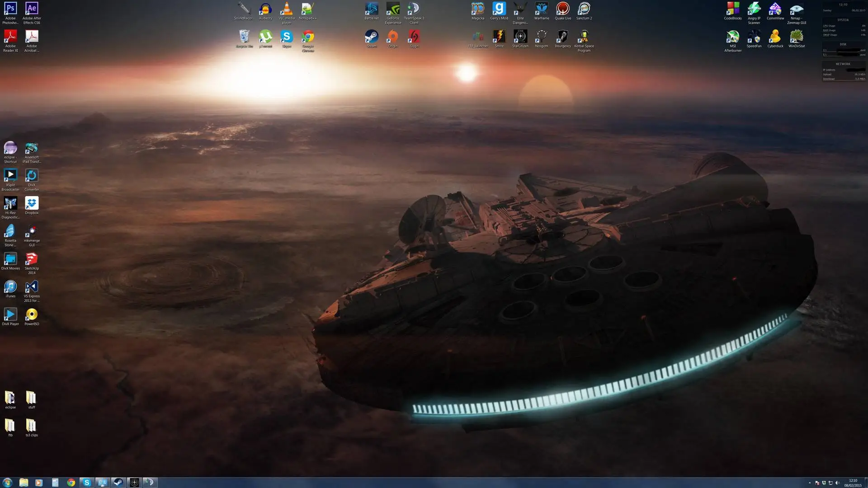Select the 'ts3 clips' folder
Viewport: 868px width, 488px height.
pyautogui.click(x=32, y=428)
